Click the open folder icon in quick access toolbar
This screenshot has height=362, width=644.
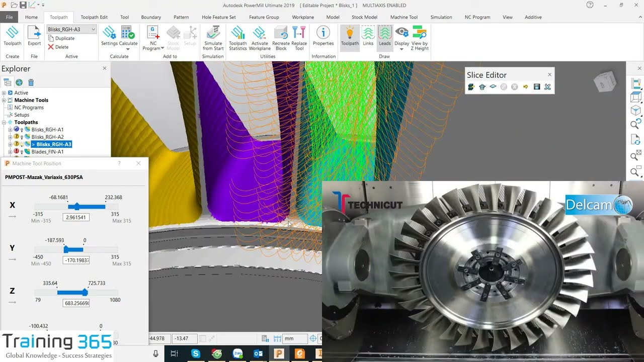[14, 5]
